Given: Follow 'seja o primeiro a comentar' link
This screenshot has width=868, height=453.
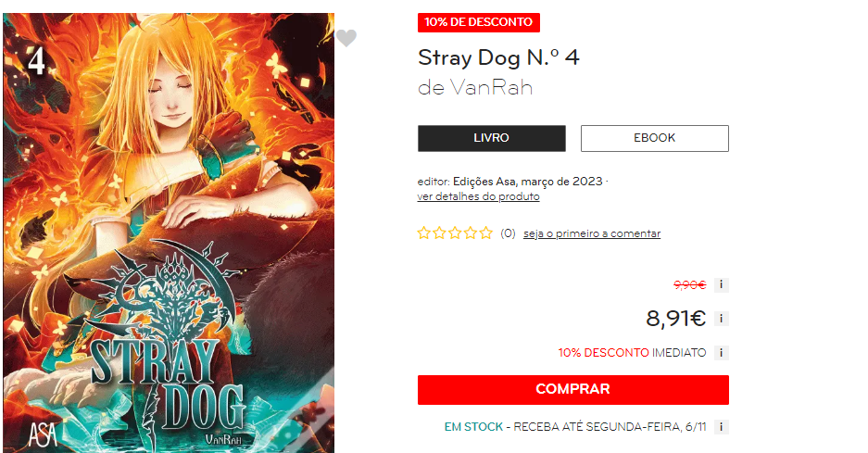Looking at the screenshot, I should pos(592,233).
